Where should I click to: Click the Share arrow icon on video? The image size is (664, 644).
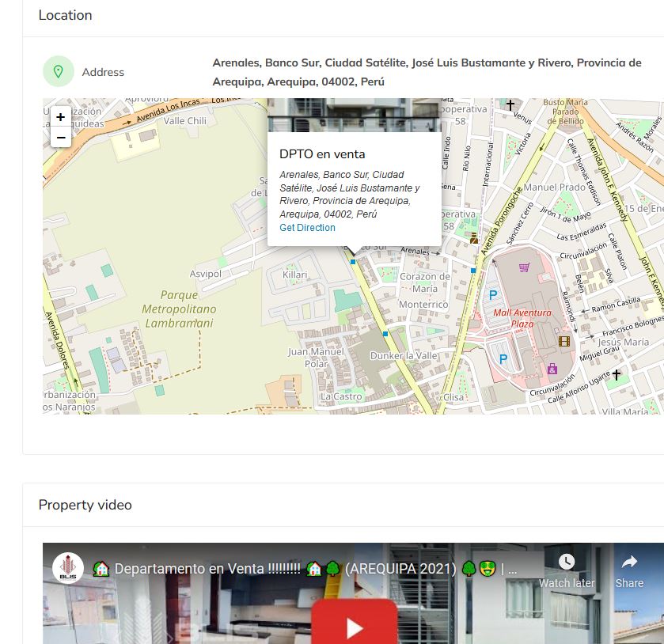(x=629, y=562)
